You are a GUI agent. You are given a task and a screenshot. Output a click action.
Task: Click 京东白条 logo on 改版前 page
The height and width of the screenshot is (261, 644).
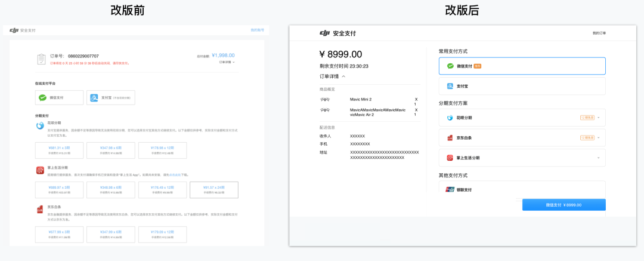(40, 210)
